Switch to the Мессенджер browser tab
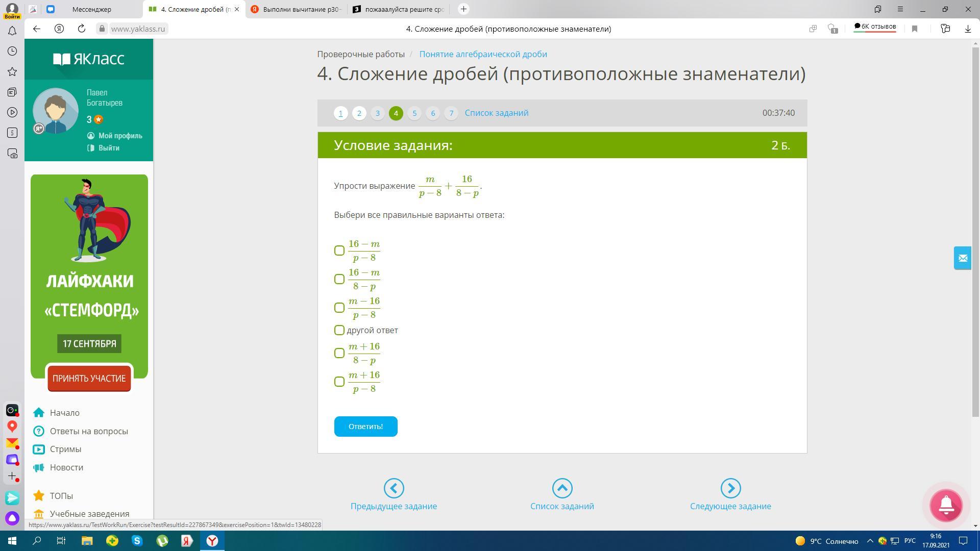Screen dimensions: 980x551 (92, 9)
